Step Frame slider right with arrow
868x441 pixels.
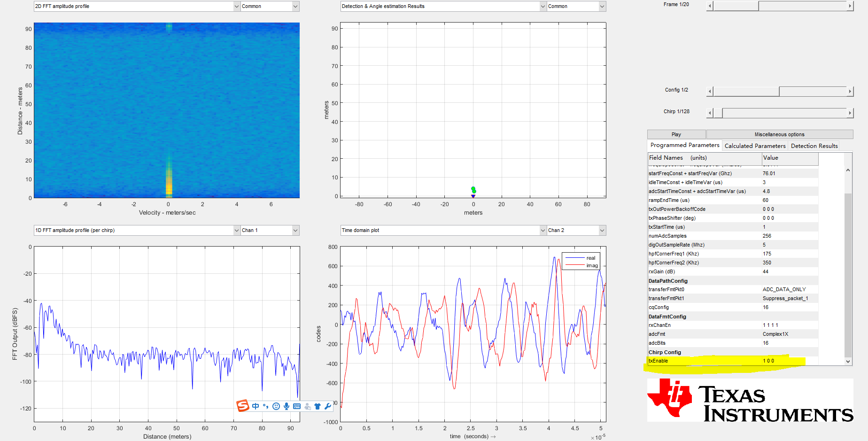850,6
